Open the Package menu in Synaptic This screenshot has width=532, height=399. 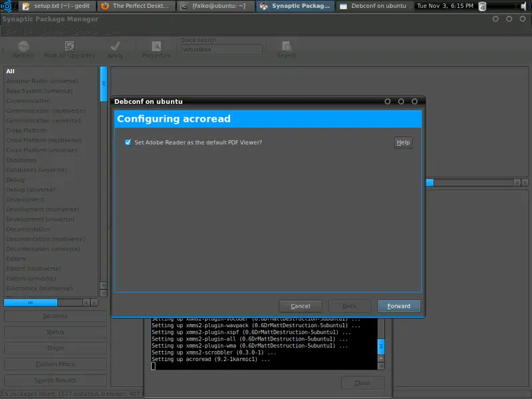55,31
